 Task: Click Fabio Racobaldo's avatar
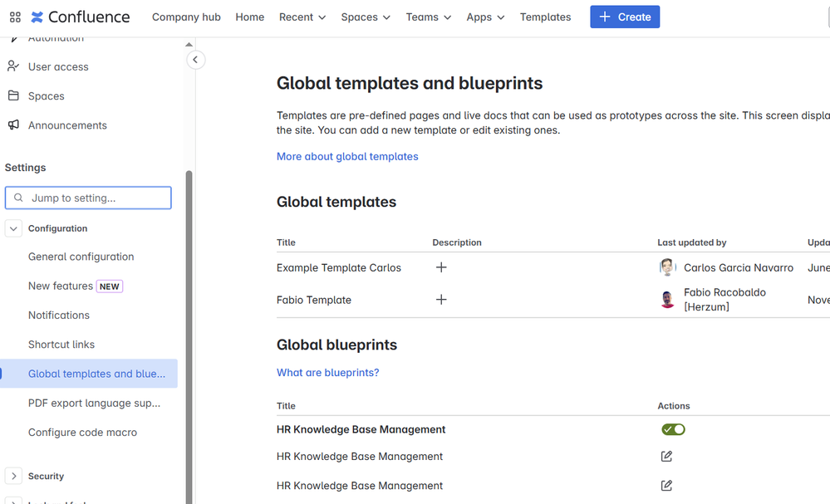coord(667,300)
